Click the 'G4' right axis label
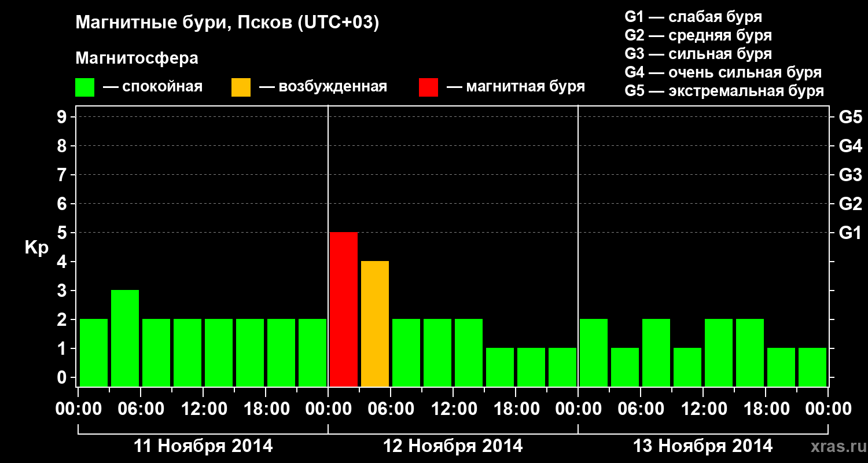This screenshot has width=868, height=463. click(850, 146)
